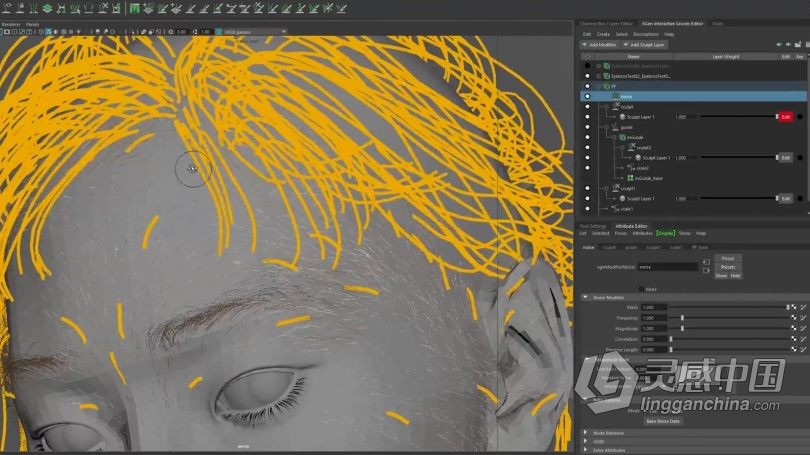Click the asterisk-shaped brush shelf icon
Image resolution: width=810 pixels, height=455 pixels.
click(328, 8)
